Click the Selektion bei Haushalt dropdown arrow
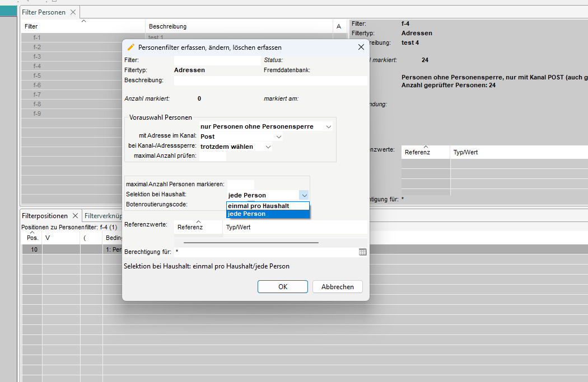Image resolution: width=588 pixels, height=382 pixels. (x=304, y=195)
